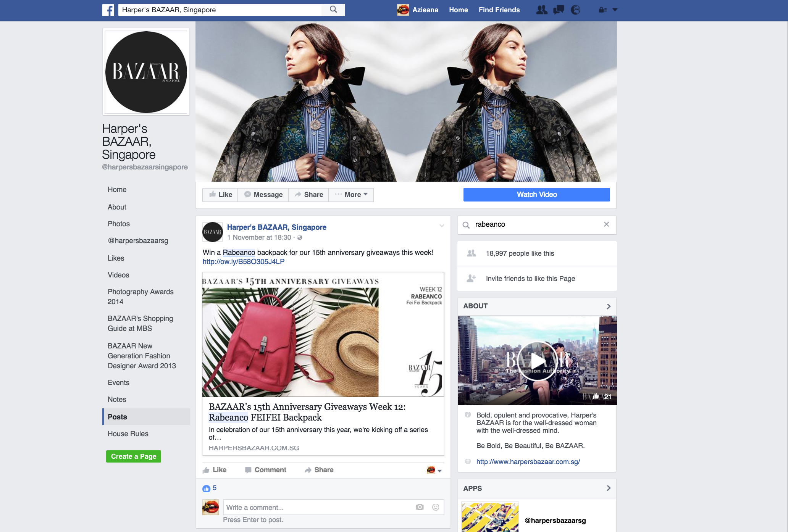Open the post options chevron
This screenshot has width=788, height=532.
(x=442, y=226)
